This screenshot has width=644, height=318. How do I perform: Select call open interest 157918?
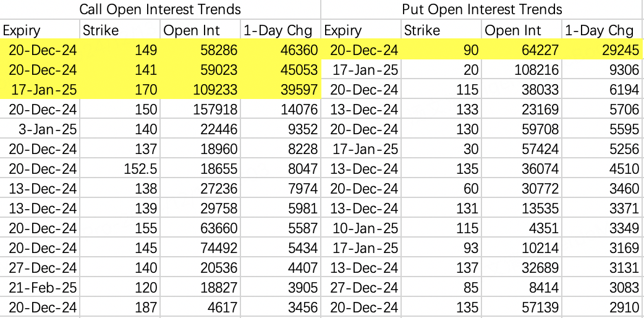click(200, 110)
